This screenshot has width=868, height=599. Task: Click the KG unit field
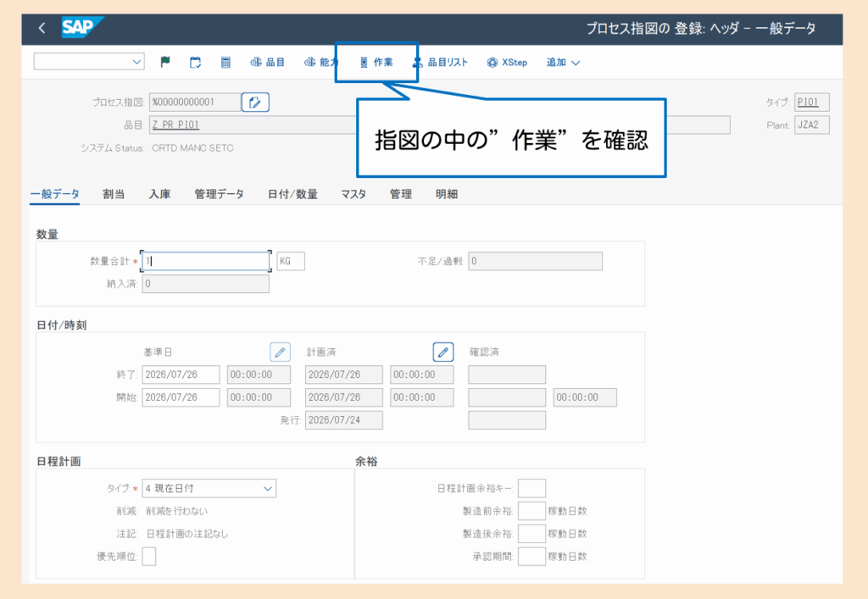coord(291,261)
